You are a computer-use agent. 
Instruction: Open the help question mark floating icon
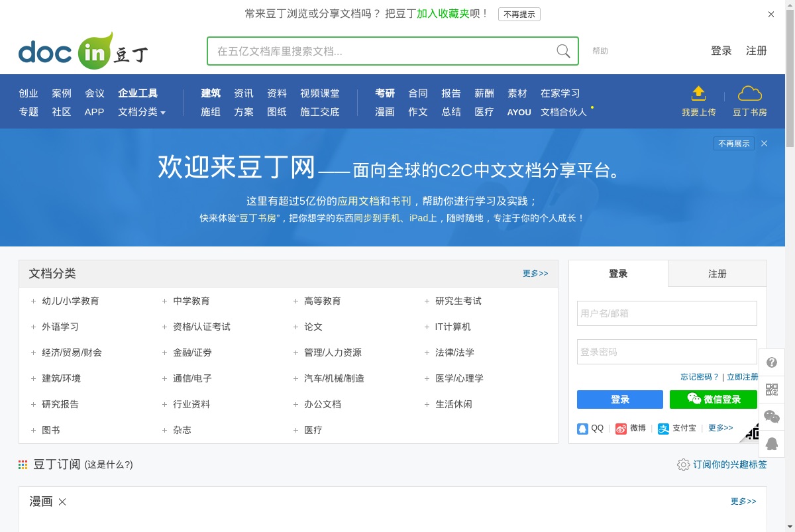tap(772, 362)
